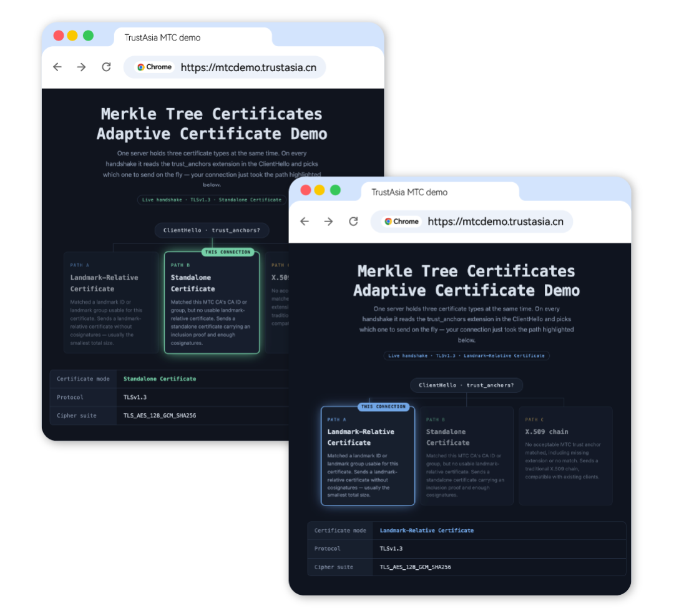Click ClientHello trust_anchors pill in rear window
This screenshot has height=616, width=674.
click(212, 230)
